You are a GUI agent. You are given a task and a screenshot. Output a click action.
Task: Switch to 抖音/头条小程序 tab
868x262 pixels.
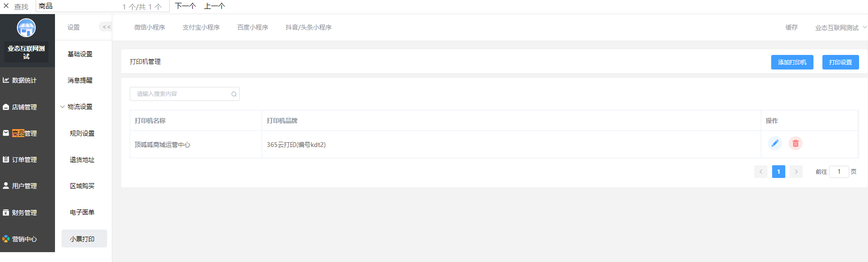tap(308, 27)
